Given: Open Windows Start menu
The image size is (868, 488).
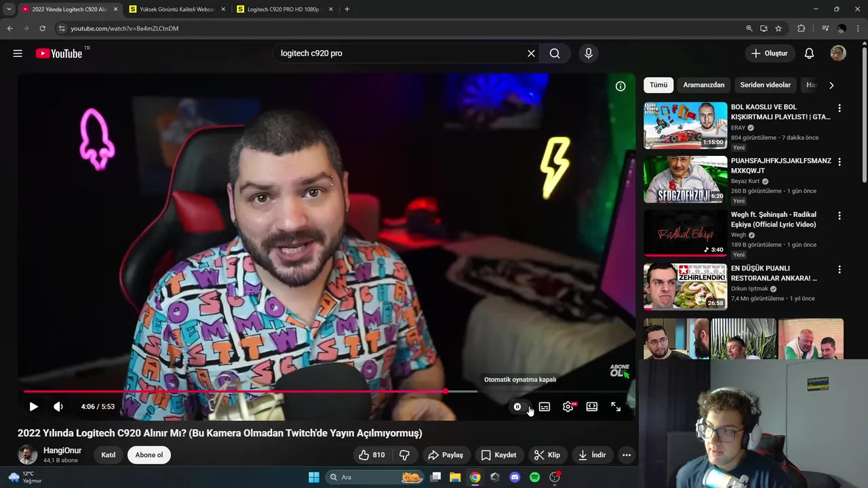Looking at the screenshot, I should [314, 477].
